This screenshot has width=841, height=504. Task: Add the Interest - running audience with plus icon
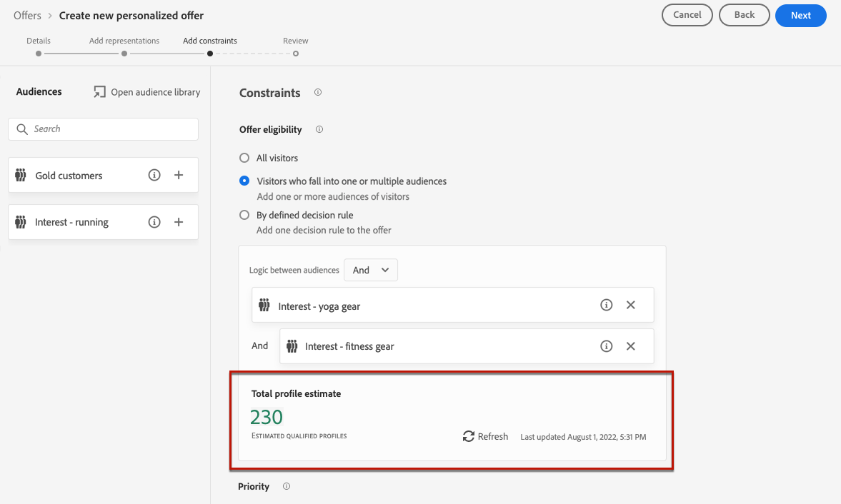(179, 222)
